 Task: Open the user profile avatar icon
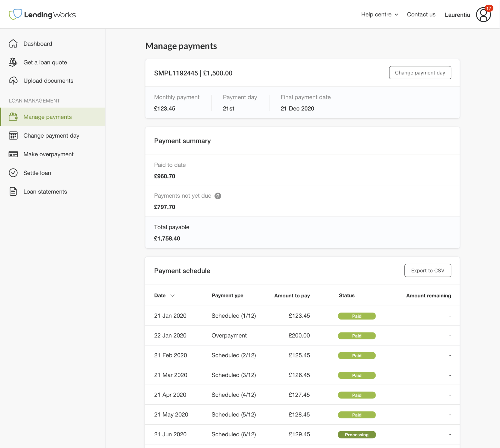point(483,15)
